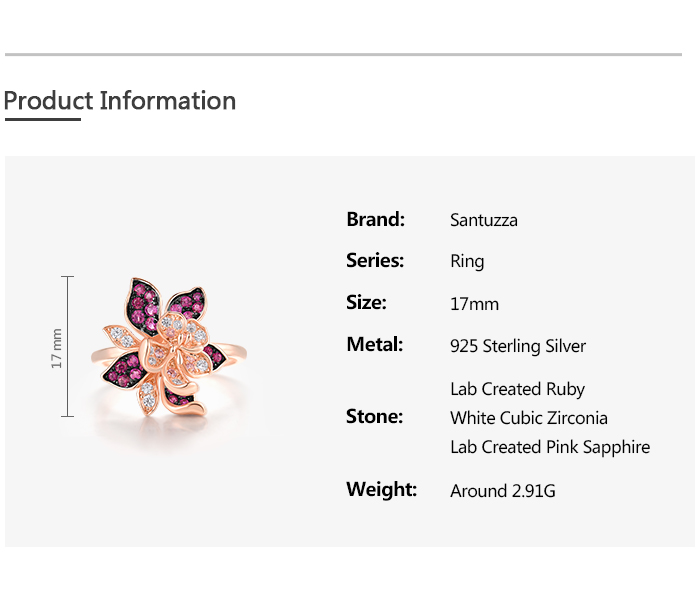Click the Around 2.91G weight value
This screenshot has width=700, height=607.
(502, 491)
